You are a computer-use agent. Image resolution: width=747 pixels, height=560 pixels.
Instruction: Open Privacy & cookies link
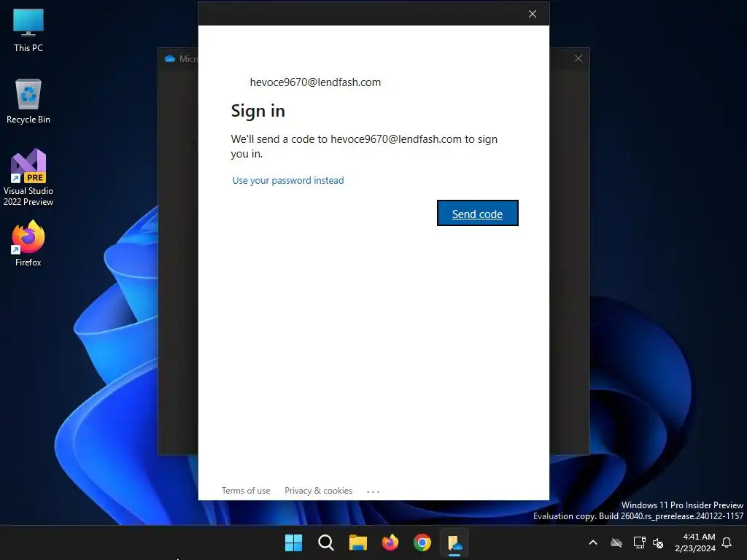(318, 491)
